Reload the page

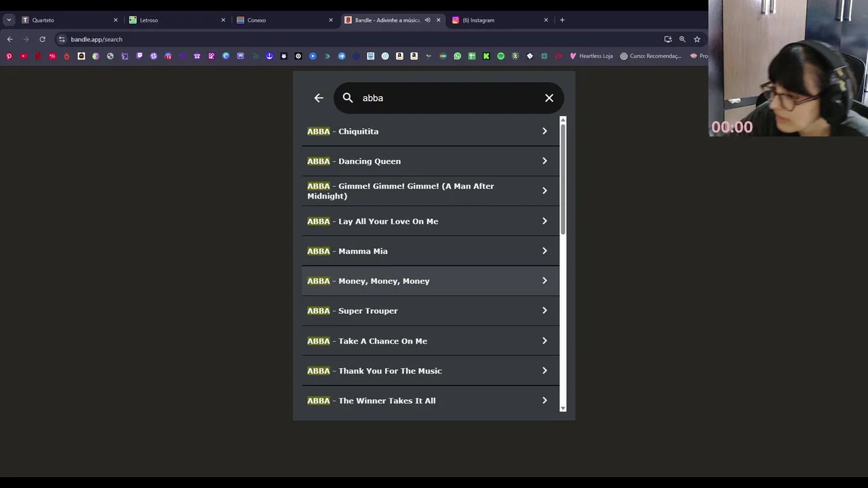click(x=42, y=39)
